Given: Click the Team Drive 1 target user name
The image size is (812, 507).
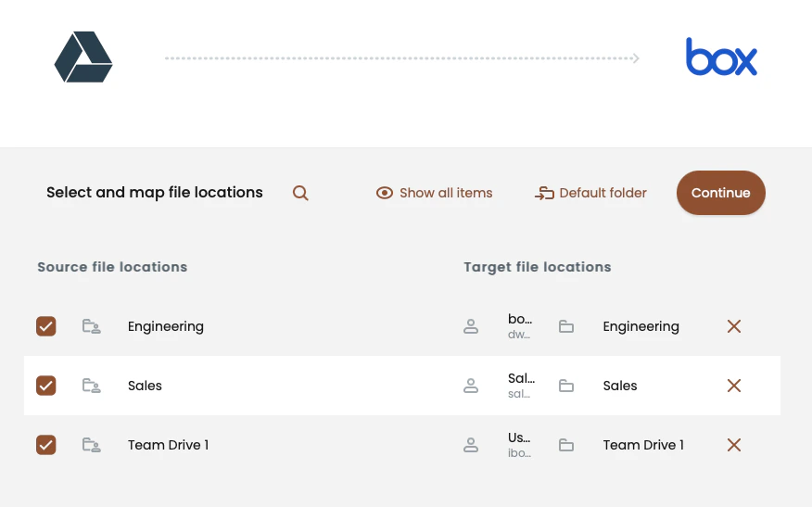Looking at the screenshot, I should point(520,438).
